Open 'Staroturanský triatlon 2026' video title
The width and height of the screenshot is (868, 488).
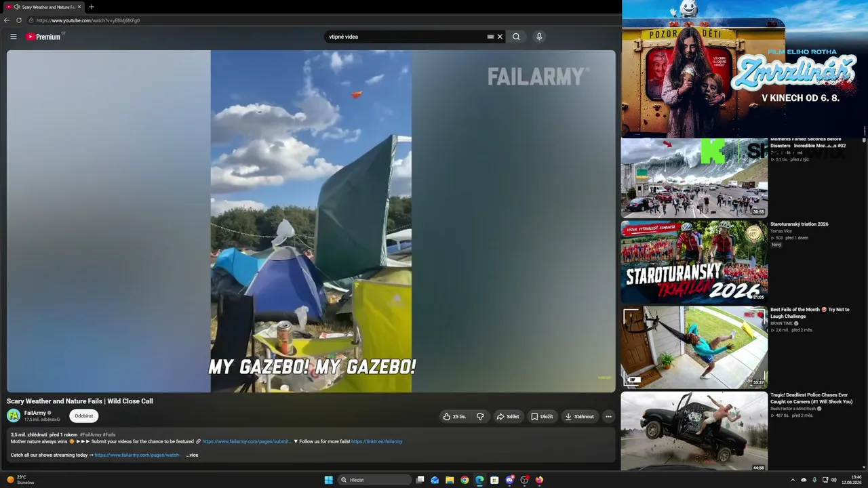pyautogui.click(x=800, y=224)
